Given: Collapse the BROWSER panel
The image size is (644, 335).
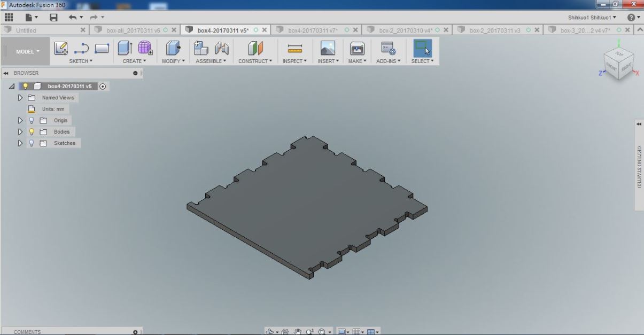Looking at the screenshot, I should pos(5,73).
